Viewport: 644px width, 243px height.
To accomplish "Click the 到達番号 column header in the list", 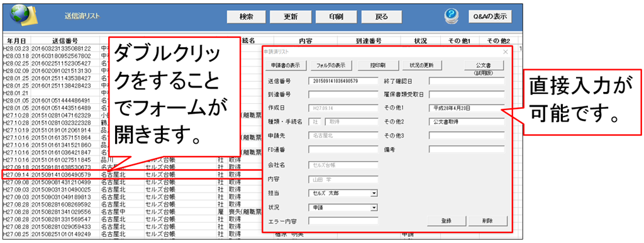I will click(x=369, y=41).
